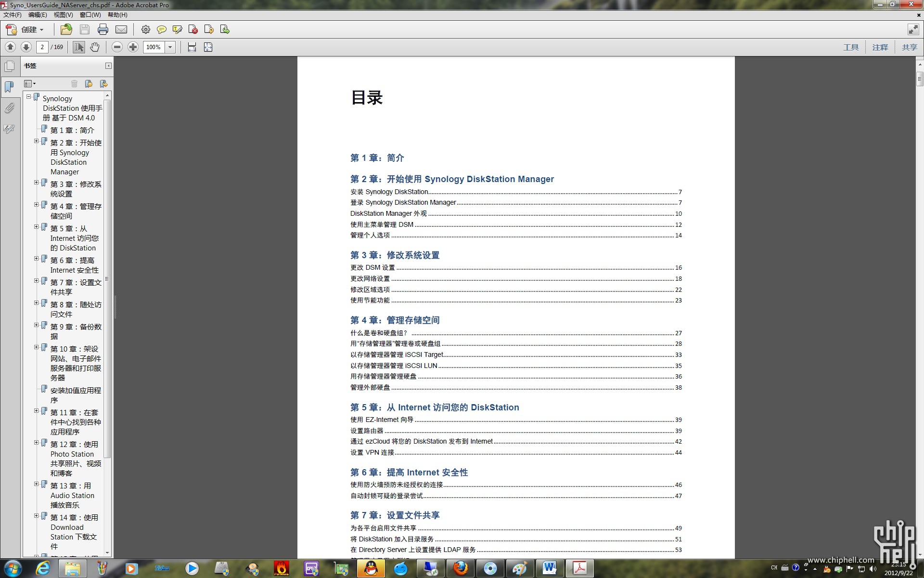
Task: Open the Windows Start button
Action: 13,568
